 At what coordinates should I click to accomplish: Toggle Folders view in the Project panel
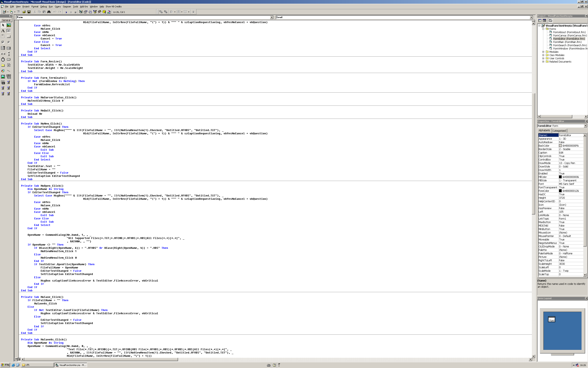(551, 20)
